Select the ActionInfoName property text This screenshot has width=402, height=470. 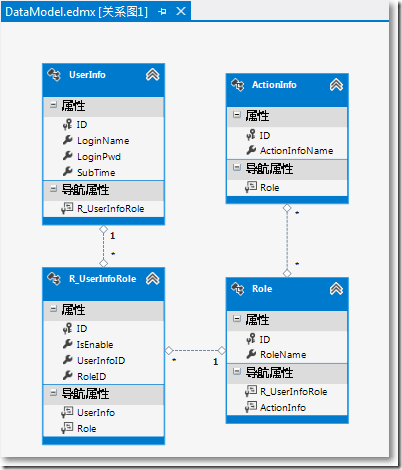click(x=297, y=151)
